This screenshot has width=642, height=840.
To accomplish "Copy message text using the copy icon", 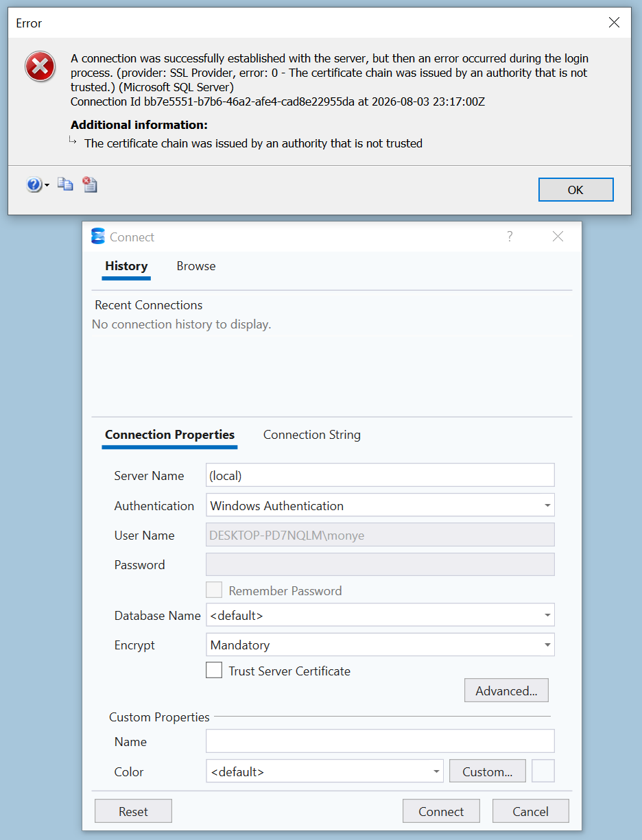I will tap(65, 184).
